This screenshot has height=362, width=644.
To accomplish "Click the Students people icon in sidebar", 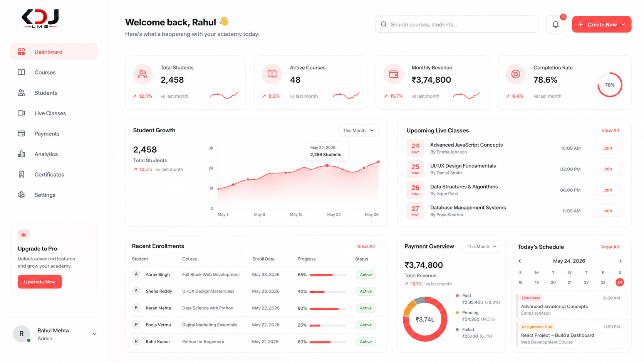I will tap(22, 93).
